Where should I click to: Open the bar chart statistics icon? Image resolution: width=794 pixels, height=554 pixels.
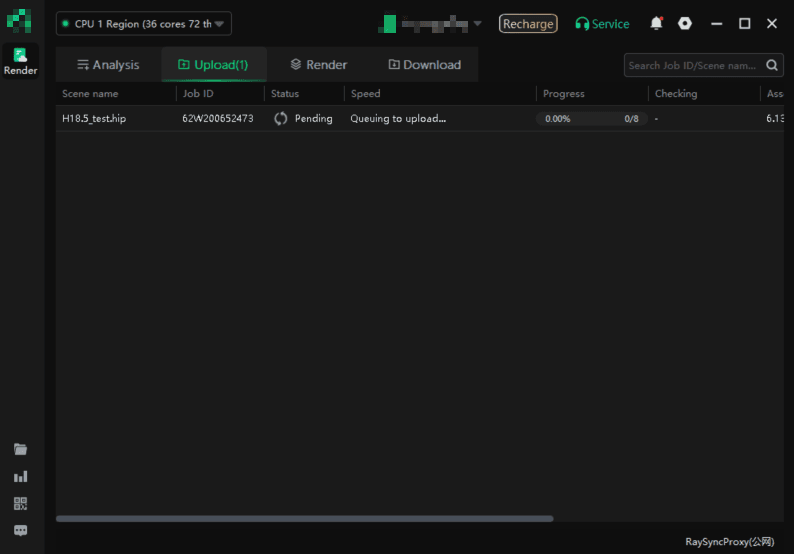coord(20,477)
